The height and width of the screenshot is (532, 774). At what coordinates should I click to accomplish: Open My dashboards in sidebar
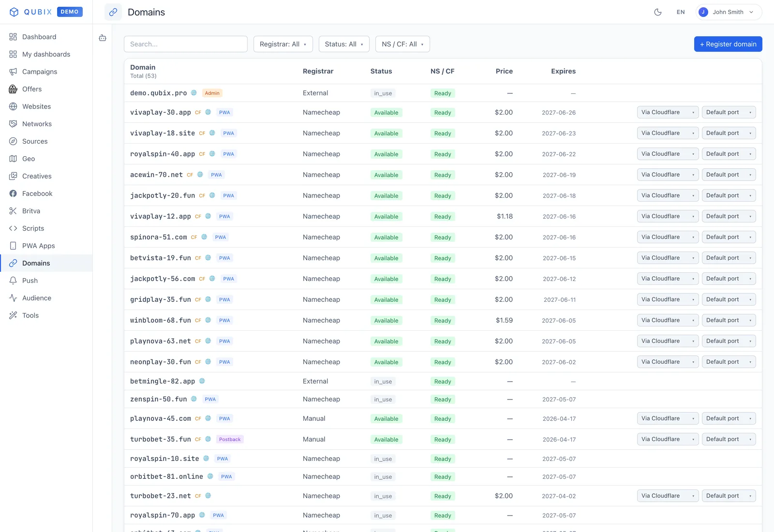click(x=46, y=54)
